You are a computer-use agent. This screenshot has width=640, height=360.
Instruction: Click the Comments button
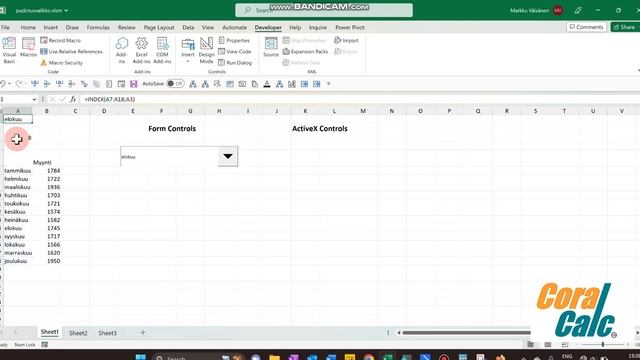pos(586,27)
